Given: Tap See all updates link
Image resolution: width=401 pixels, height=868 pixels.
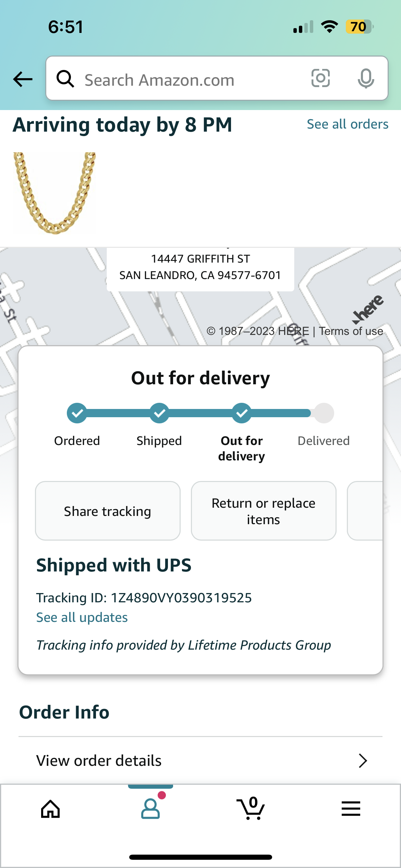Looking at the screenshot, I should (82, 617).
